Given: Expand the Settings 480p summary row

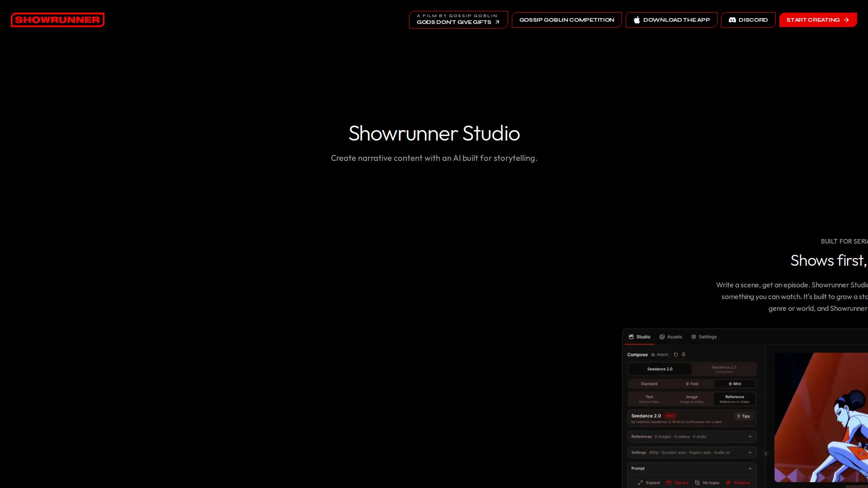Looking at the screenshot, I should click(x=692, y=452).
